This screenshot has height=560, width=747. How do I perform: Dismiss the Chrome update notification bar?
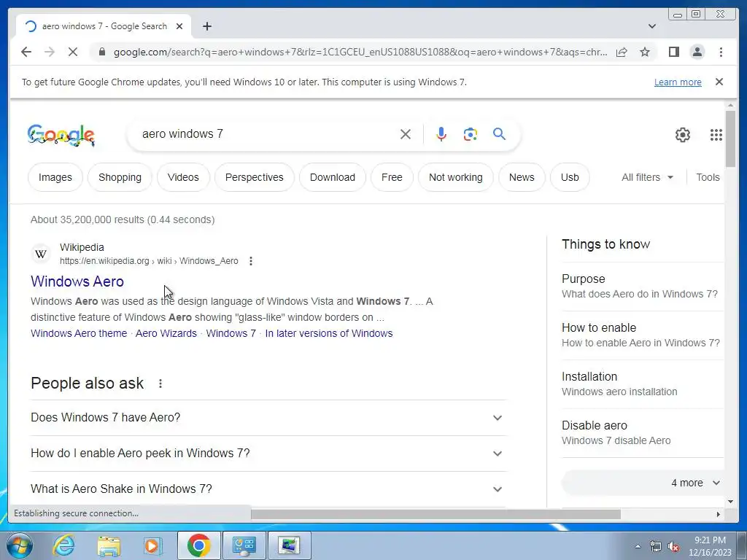[x=719, y=82]
